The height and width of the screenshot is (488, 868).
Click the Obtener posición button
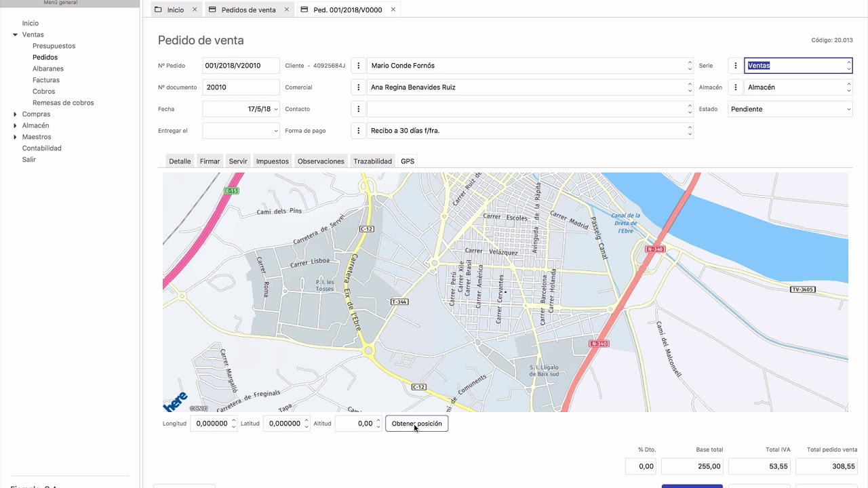pos(417,424)
